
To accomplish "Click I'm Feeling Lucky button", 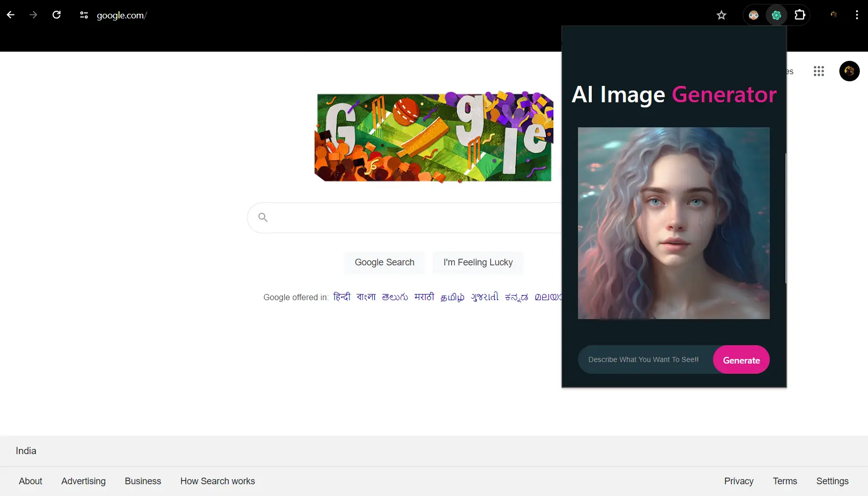I will click(x=478, y=262).
